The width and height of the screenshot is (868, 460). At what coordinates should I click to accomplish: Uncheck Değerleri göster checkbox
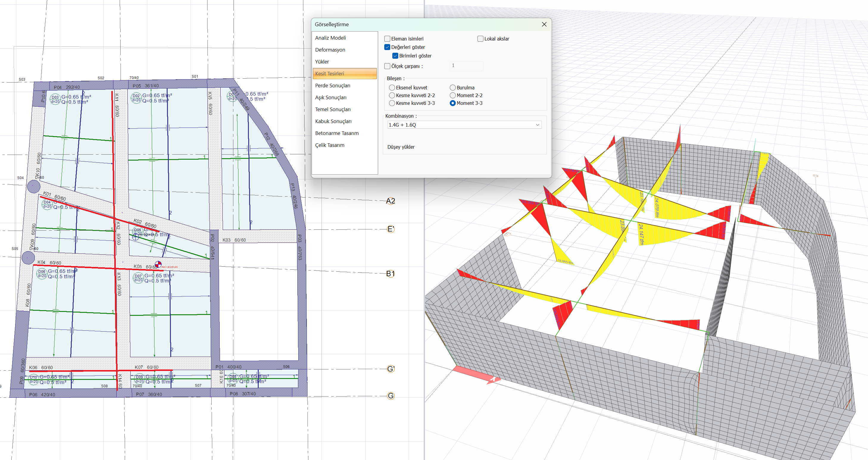click(x=388, y=47)
